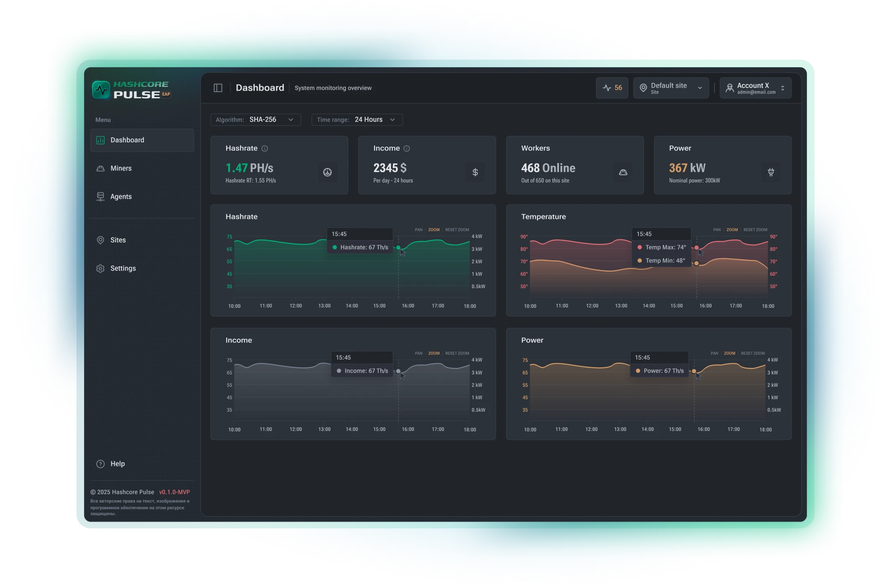The width and height of the screenshot is (891, 588).
Task: Expand the Default site selector
Action: [671, 88]
